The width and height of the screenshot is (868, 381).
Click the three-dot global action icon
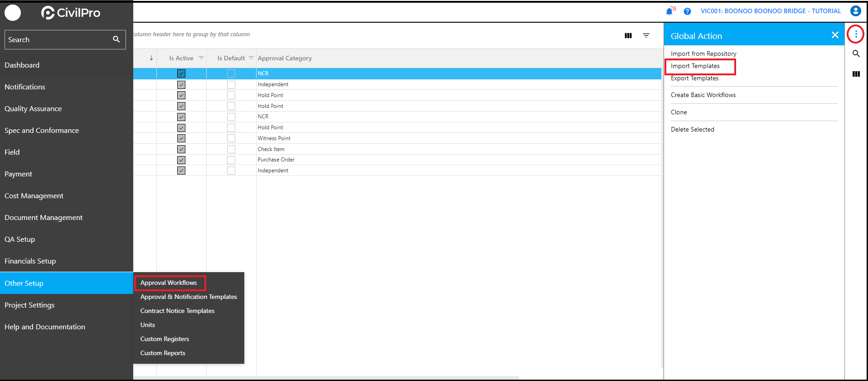point(856,34)
